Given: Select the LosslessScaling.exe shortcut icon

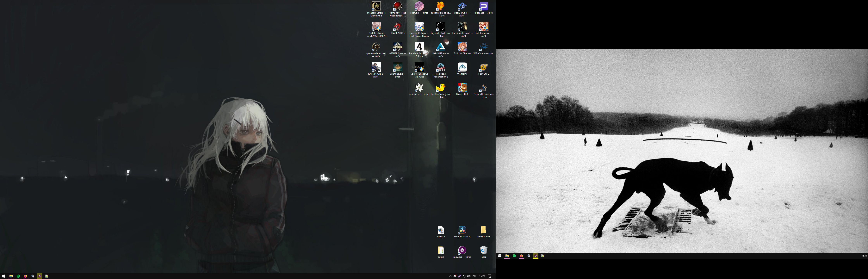Looking at the screenshot, I should click(x=441, y=91).
